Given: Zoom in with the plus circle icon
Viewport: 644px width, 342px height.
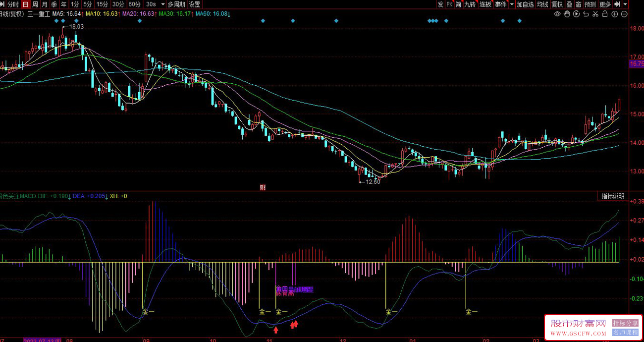Looking at the screenshot, I should (x=615, y=14).
